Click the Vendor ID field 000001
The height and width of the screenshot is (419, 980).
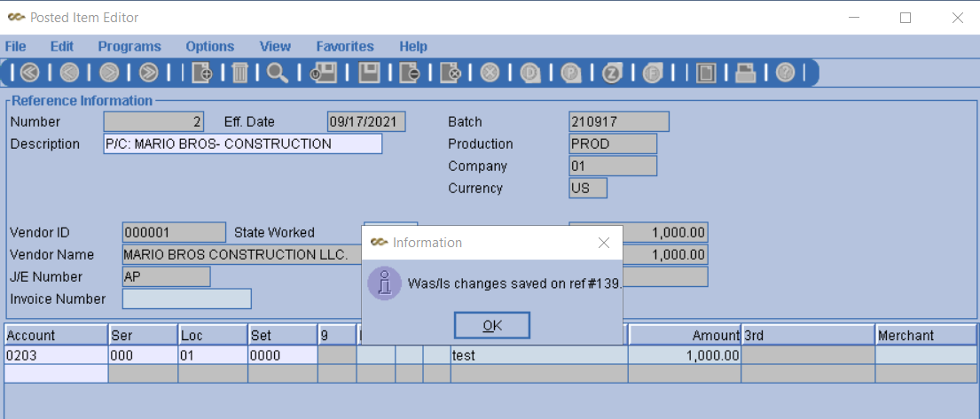pyautogui.click(x=175, y=232)
